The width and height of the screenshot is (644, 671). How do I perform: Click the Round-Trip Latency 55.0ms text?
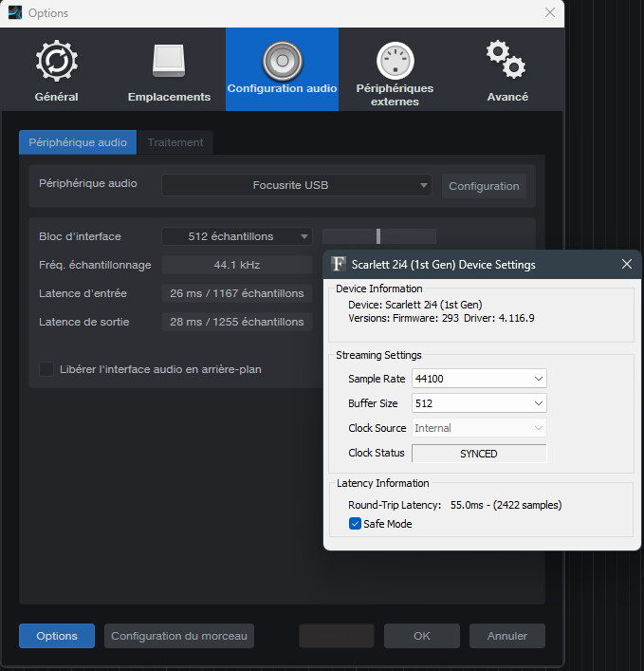coord(455,505)
